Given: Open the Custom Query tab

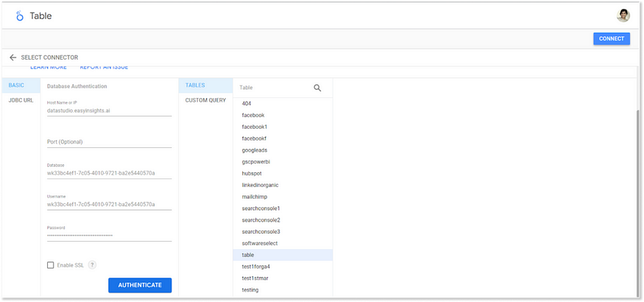Looking at the screenshot, I should coord(205,100).
